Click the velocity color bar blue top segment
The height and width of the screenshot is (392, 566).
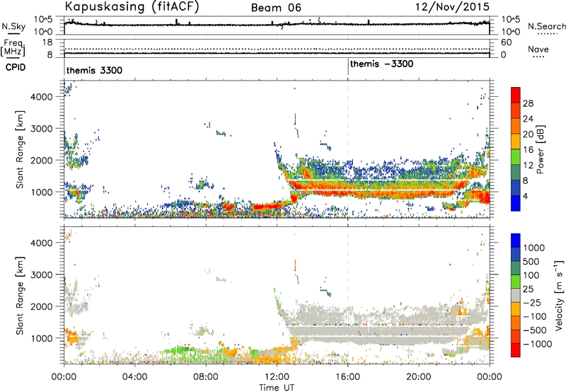tap(516, 241)
